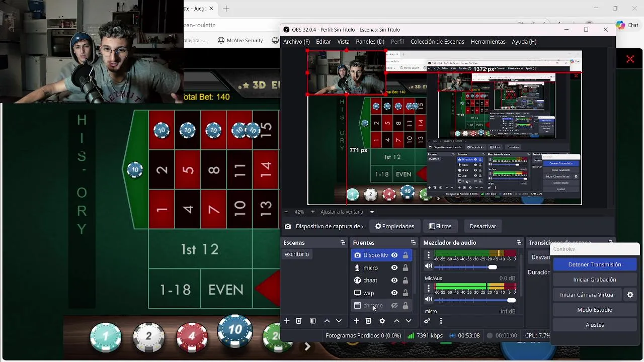Image resolution: width=644 pixels, height=362 pixels.
Task: Open Desvanecimiento transition dropdown
Action: point(540,257)
